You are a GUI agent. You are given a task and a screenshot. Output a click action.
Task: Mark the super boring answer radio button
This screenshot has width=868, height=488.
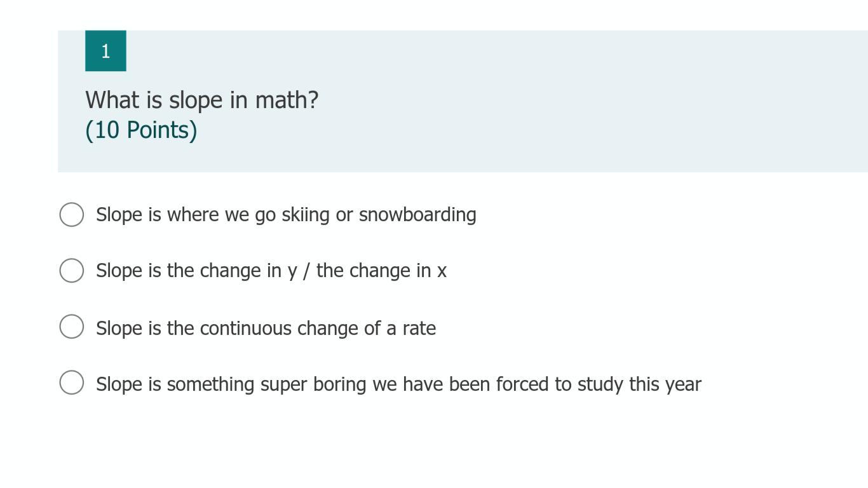[72, 383]
